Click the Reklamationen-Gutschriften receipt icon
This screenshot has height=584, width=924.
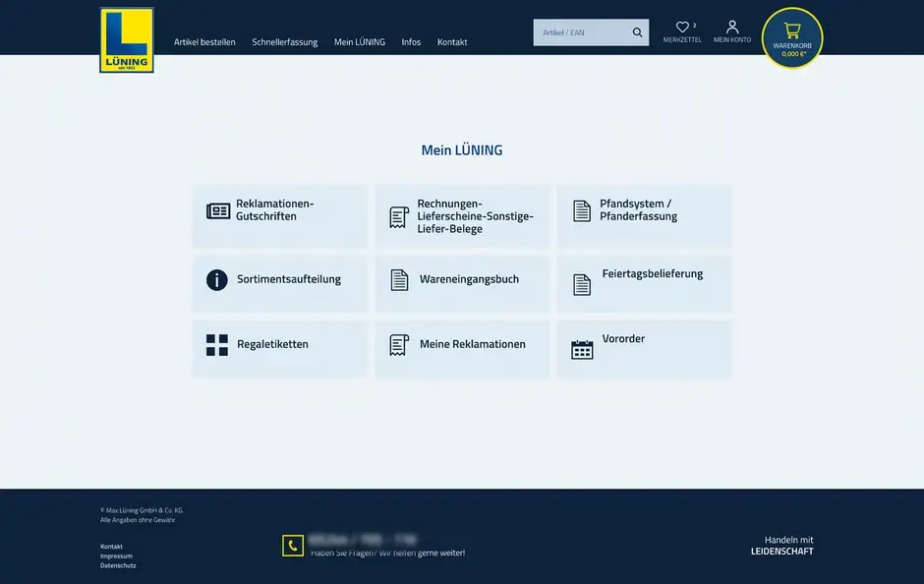[x=217, y=210]
